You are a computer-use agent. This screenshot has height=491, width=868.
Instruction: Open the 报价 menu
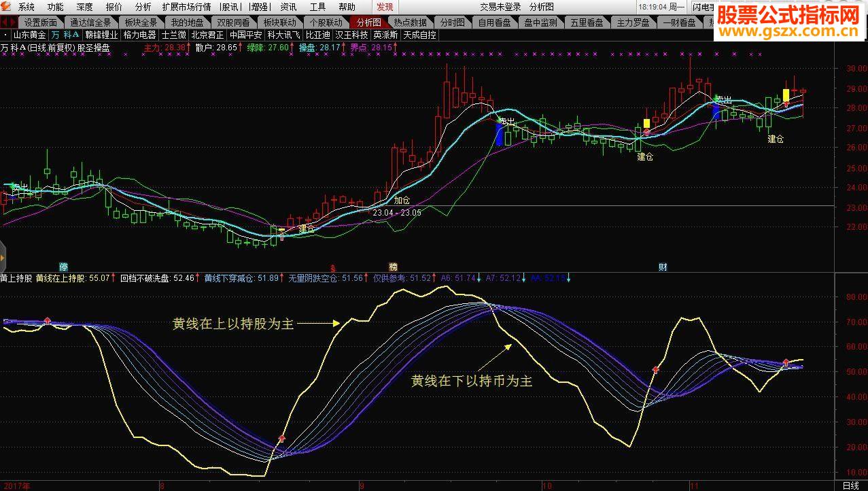pos(114,7)
